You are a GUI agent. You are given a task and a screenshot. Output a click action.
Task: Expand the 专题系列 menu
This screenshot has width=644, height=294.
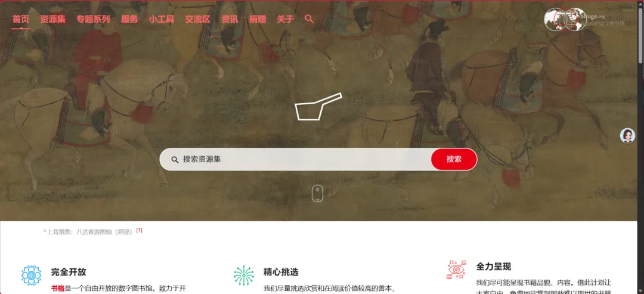(x=93, y=19)
